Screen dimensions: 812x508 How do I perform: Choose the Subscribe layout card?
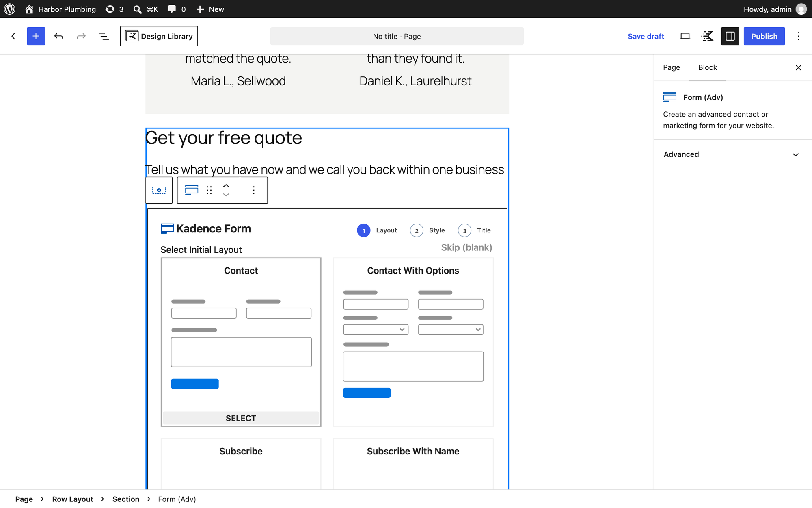241,463
